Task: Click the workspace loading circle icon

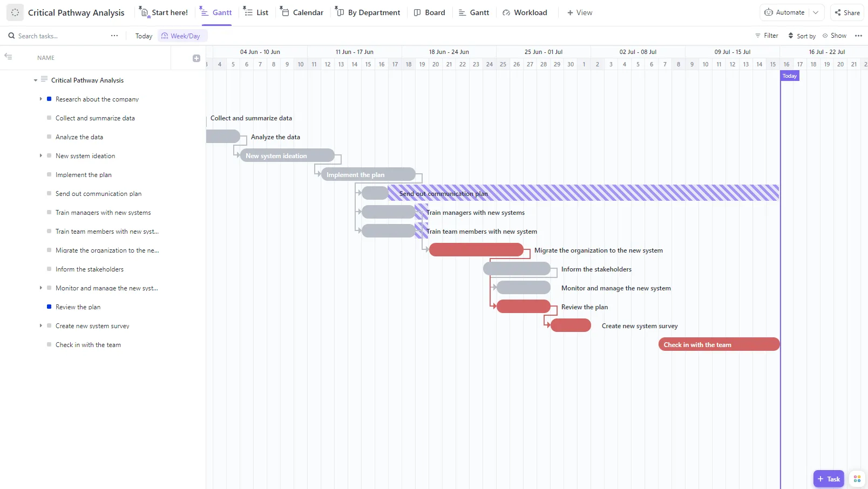Action: pos(15,12)
